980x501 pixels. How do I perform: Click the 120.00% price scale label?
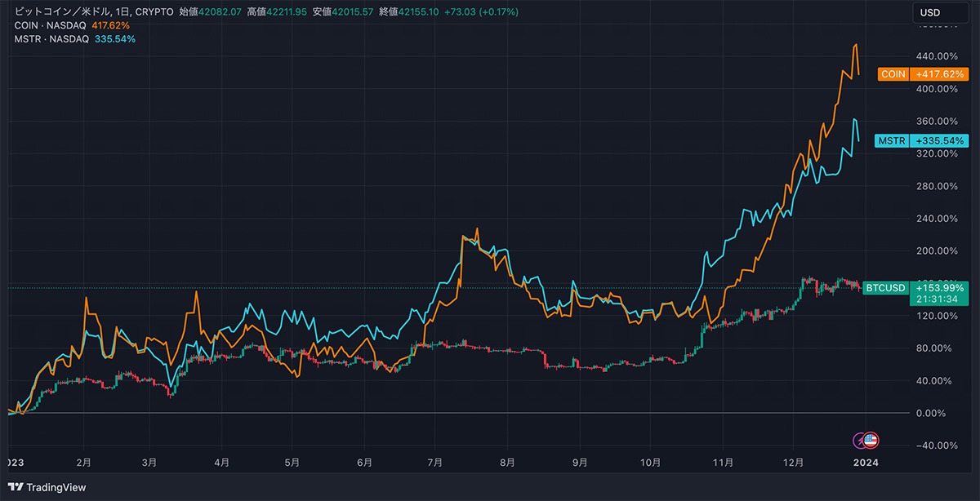tap(935, 316)
